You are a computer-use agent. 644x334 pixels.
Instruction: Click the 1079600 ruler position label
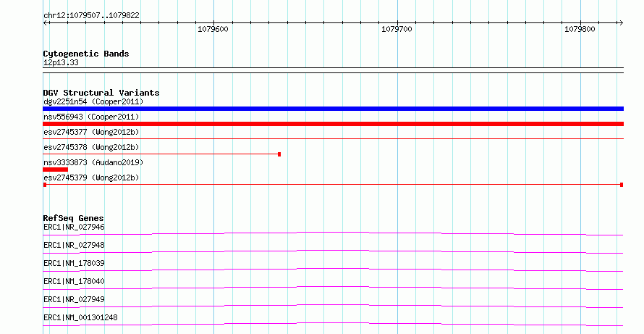click(x=213, y=29)
